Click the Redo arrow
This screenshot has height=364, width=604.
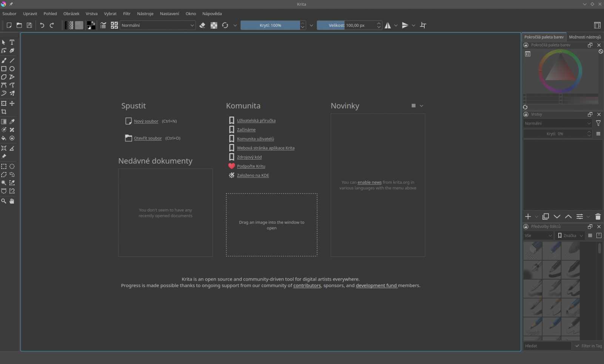[52, 25]
